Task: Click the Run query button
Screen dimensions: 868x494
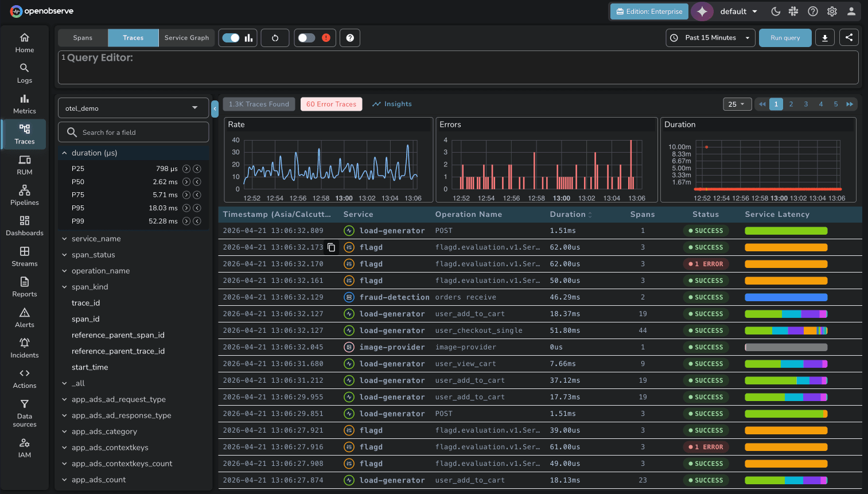Action: pyautogui.click(x=785, y=38)
